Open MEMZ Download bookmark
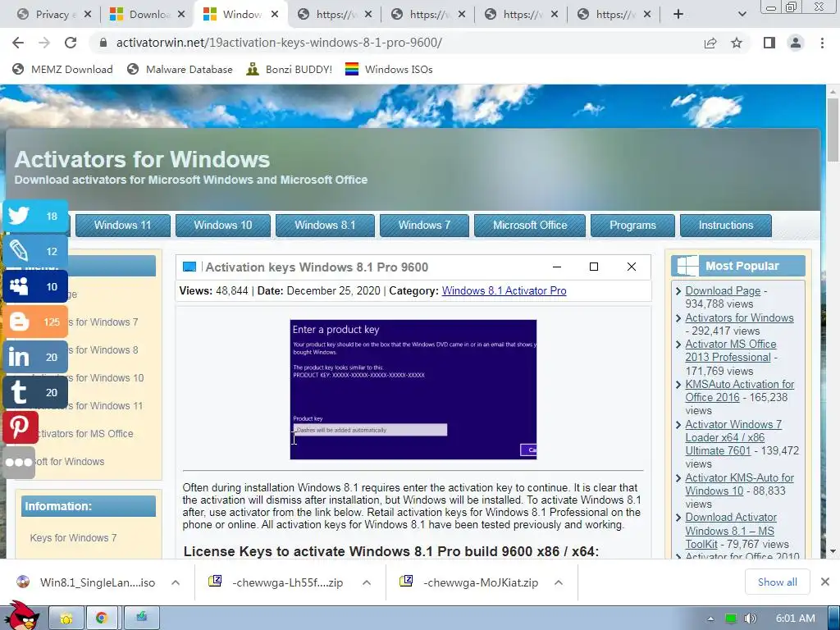 62,69
